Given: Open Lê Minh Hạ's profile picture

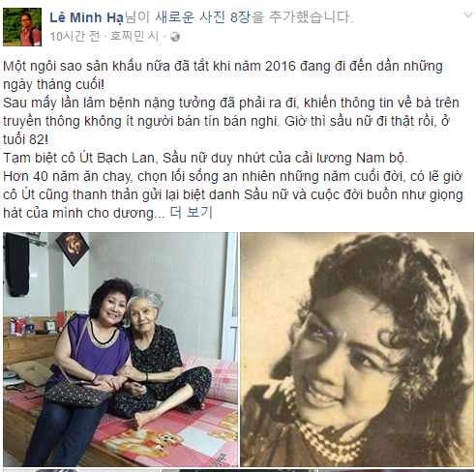Looking at the screenshot, I should pyautogui.click(x=22, y=27).
